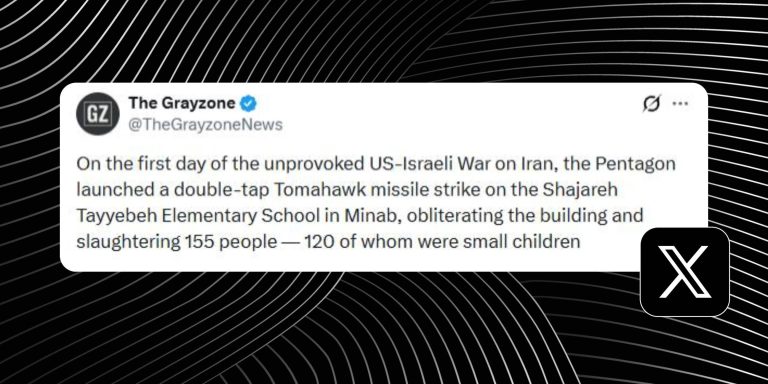Open The Grayzone display name link
The height and width of the screenshot is (384, 768).
[x=183, y=103]
